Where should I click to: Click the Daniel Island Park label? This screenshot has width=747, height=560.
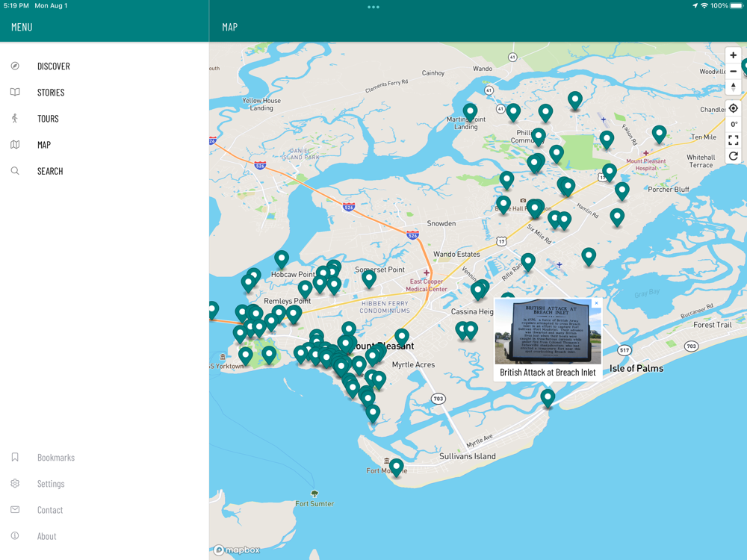(300, 154)
